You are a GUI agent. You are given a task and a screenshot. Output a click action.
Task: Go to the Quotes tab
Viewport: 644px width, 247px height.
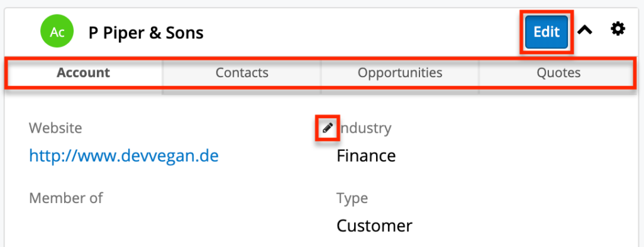click(x=558, y=73)
